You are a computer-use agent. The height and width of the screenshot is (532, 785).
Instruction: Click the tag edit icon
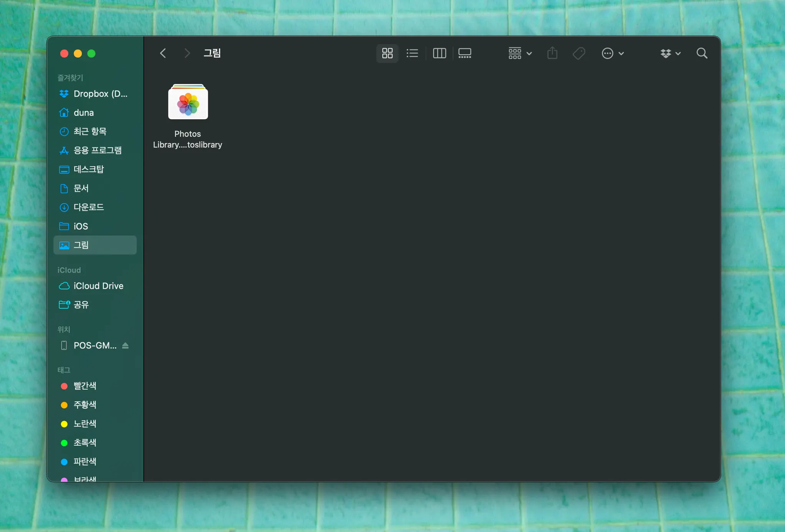coord(579,53)
